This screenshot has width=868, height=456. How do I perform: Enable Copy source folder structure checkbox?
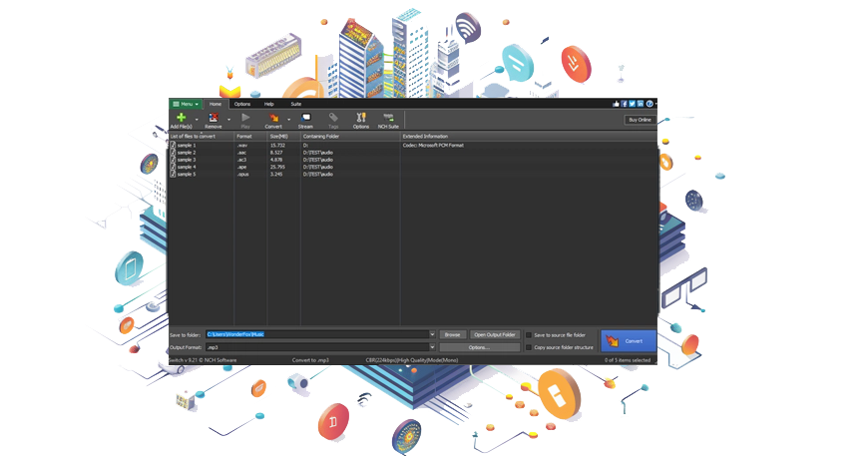coord(529,347)
